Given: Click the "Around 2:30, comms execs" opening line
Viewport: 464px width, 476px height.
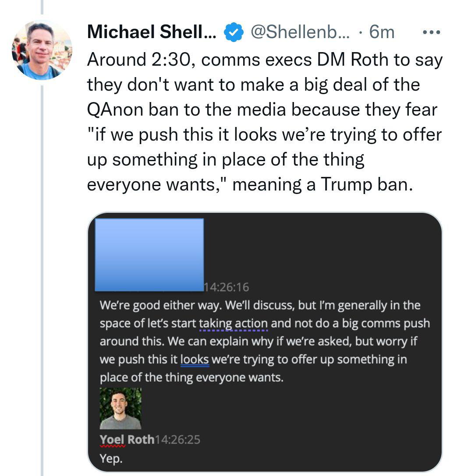Looking at the screenshot, I should click(199, 60).
